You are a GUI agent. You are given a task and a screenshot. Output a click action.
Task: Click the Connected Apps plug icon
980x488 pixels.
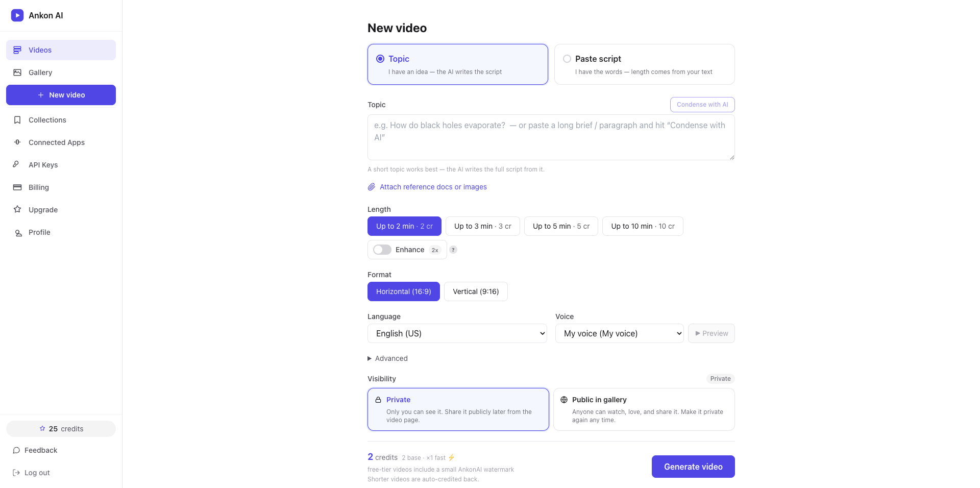click(x=17, y=142)
